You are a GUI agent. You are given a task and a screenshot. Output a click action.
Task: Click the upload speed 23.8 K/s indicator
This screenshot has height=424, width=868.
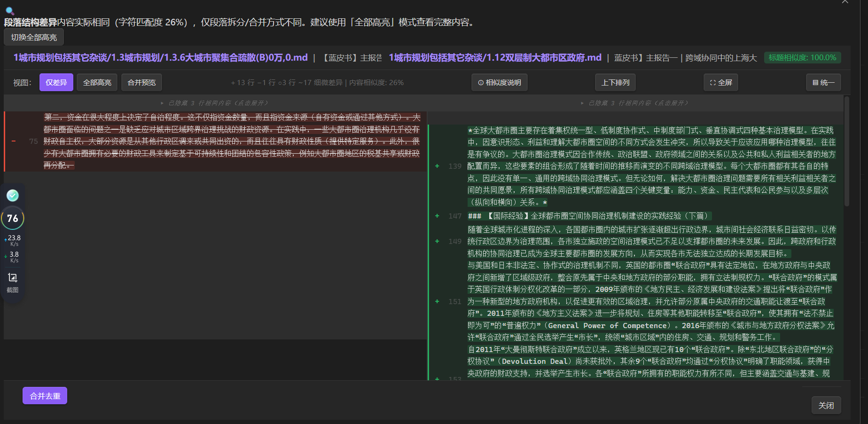tap(13, 240)
